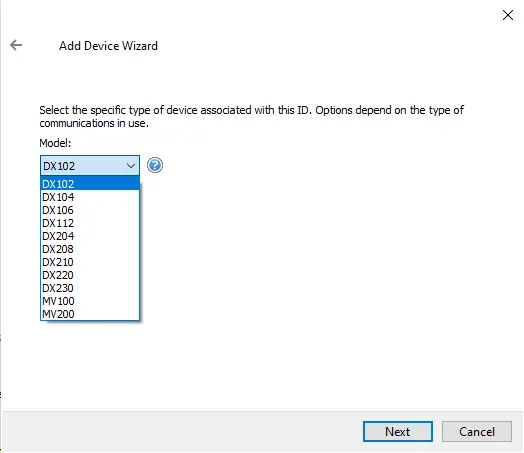Open the blue help icon beside Model

pos(155,165)
